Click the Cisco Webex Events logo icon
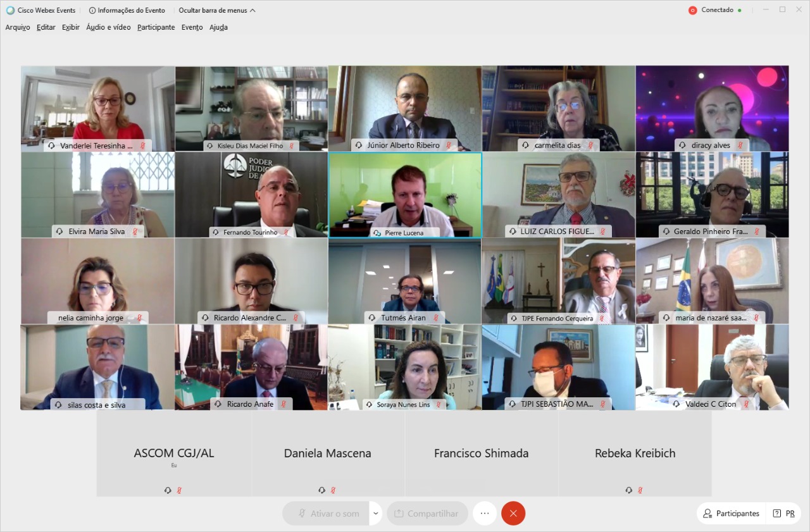Image resolution: width=810 pixels, height=532 pixels. click(x=10, y=10)
